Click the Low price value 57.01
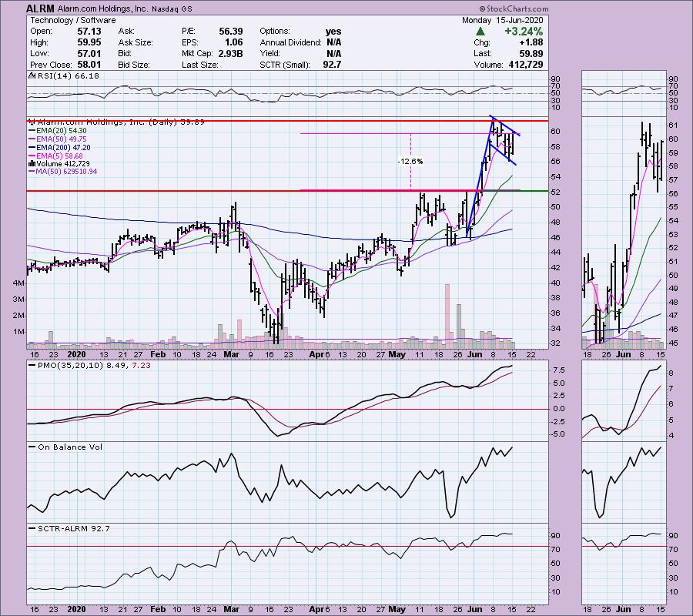 pyautogui.click(x=89, y=53)
